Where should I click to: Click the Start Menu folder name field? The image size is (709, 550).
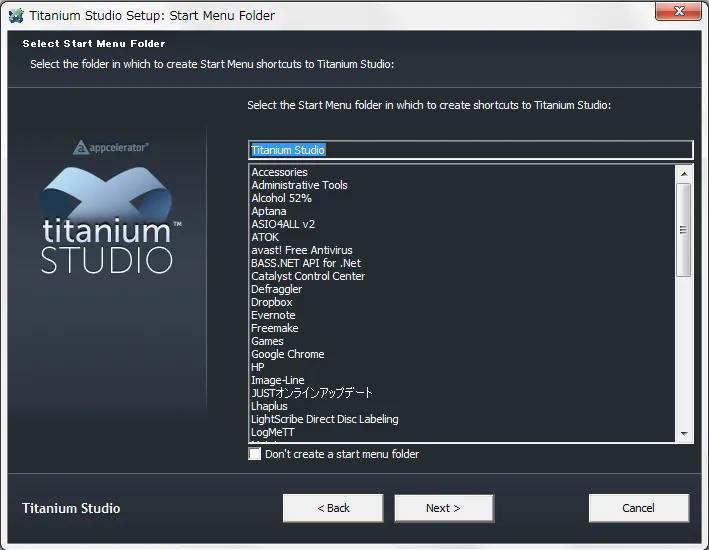click(470, 150)
